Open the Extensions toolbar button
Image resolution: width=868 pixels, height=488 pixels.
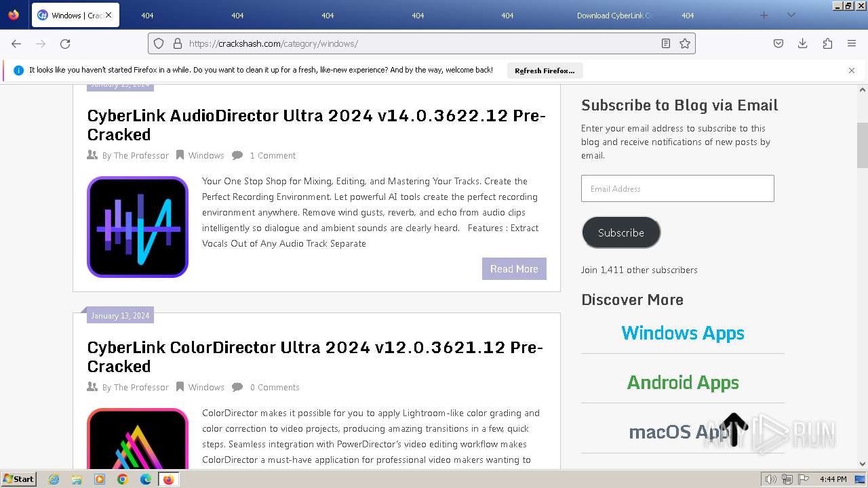point(827,43)
